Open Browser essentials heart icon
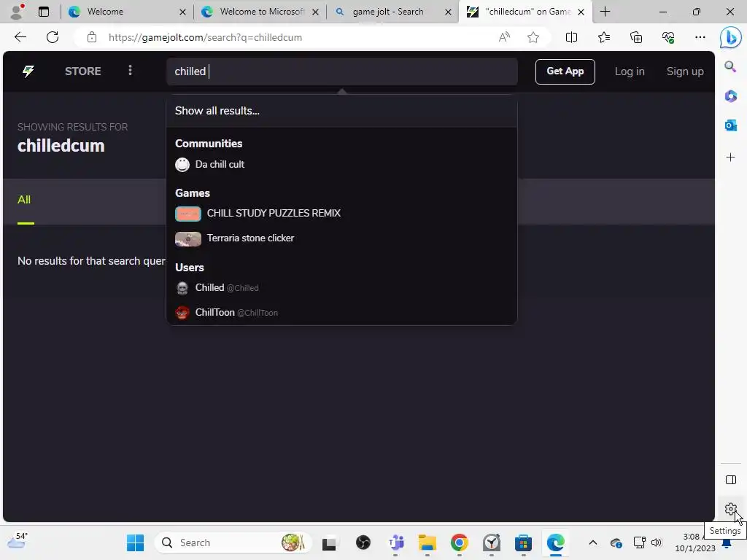 pos(668,37)
